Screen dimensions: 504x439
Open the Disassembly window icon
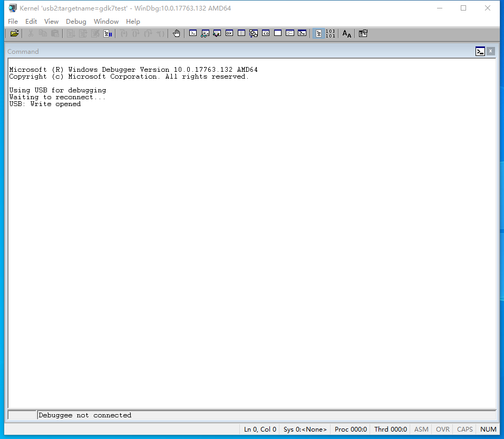[266, 33]
